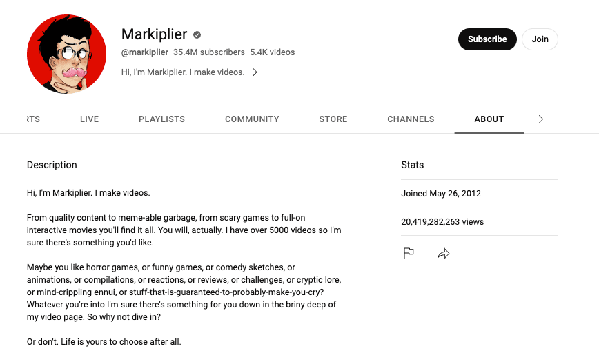Click the Markiplier channel name heading
599x364 pixels.
[x=154, y=34]
